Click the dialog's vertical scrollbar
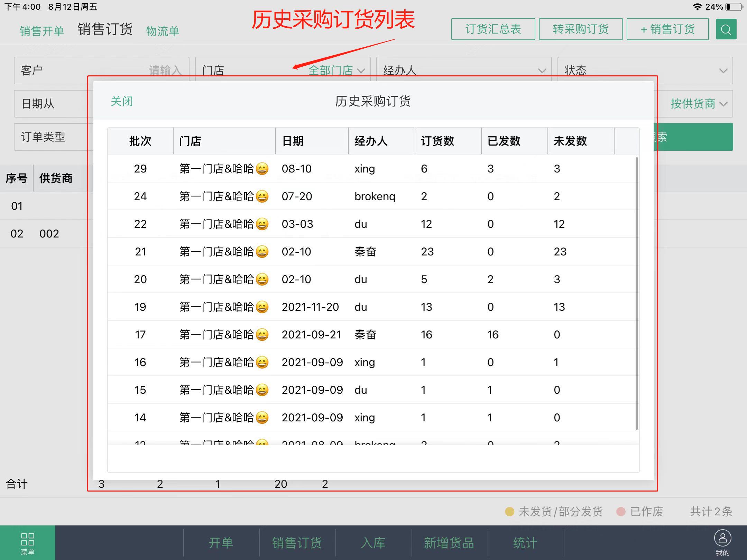The width and height of the screenshot is (747, 560). click(637, 293)
